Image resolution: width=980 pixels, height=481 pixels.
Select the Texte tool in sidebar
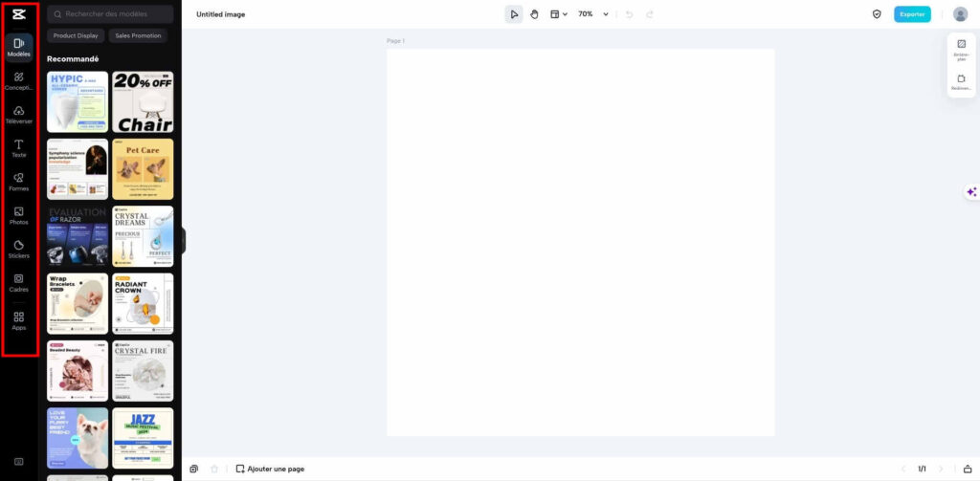(19, 148)
